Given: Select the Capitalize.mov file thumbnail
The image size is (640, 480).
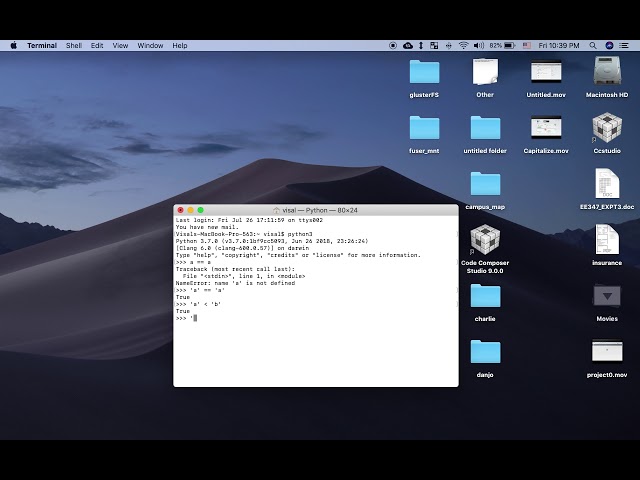Looking at the screenshot, I should coord(546,128).
